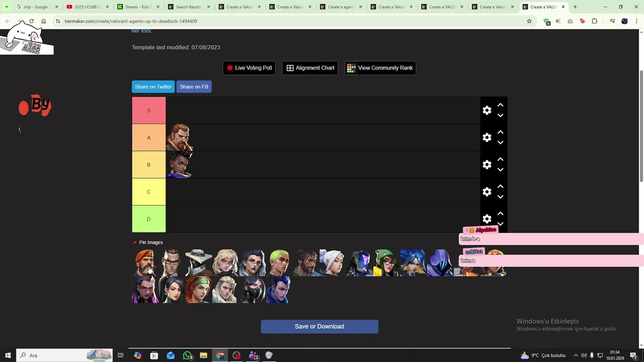
Task: Reload the current page
Action: [31, 21]
